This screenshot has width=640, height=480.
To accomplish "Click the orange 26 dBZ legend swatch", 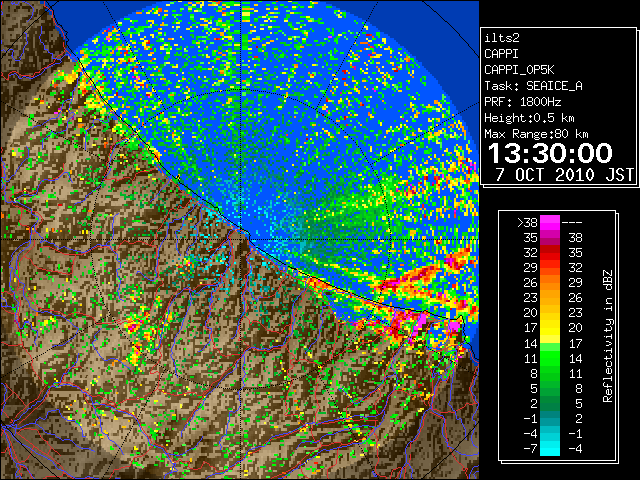I will [x=549, y=283].
